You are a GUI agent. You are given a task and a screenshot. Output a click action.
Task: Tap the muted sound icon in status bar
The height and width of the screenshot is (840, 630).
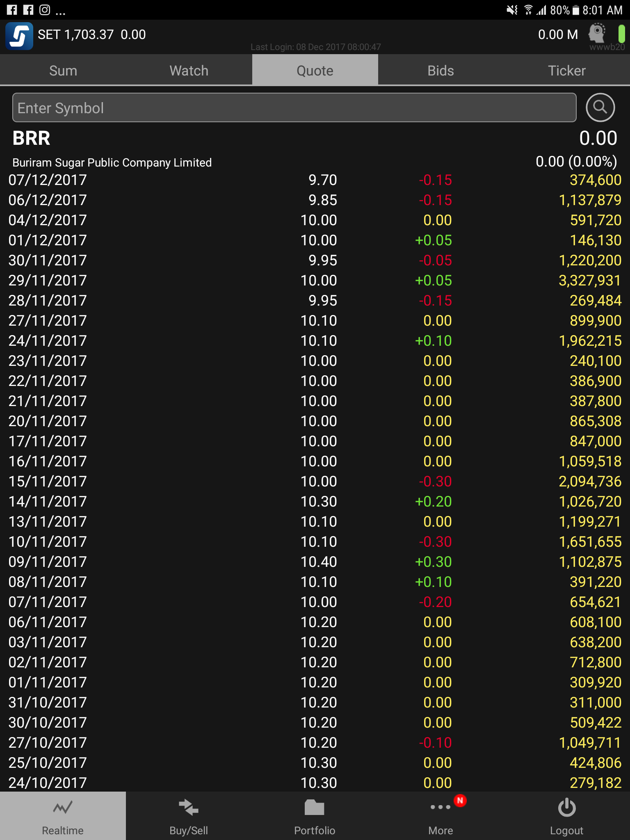[512, 10]
